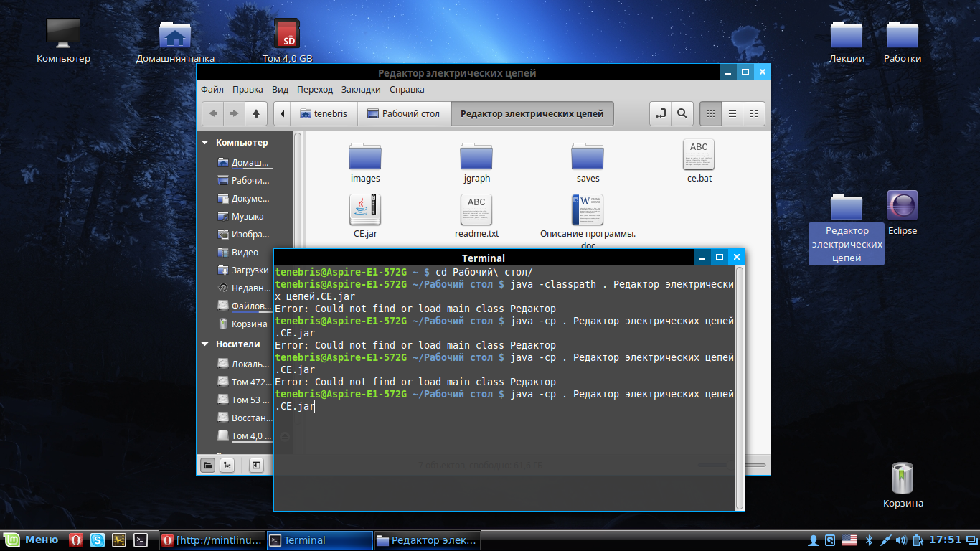Screen dimensions: 980x551
Task: Click the Рабочий стол breadcrumb button
Action: pyautogui.click(x=403, y=113)
